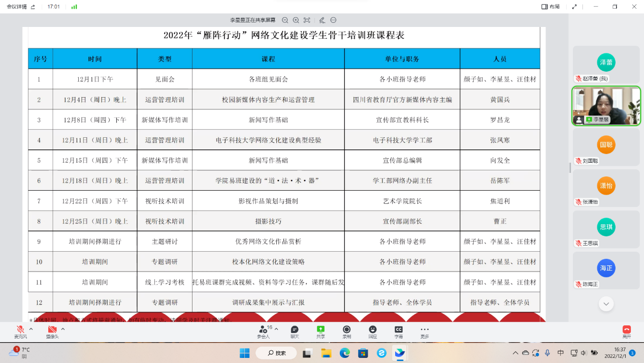Image resolution: width=644 pixels, height=363 pixels.
Task: Open the 更多 (more) menu
Action: (x=425, y=332)
